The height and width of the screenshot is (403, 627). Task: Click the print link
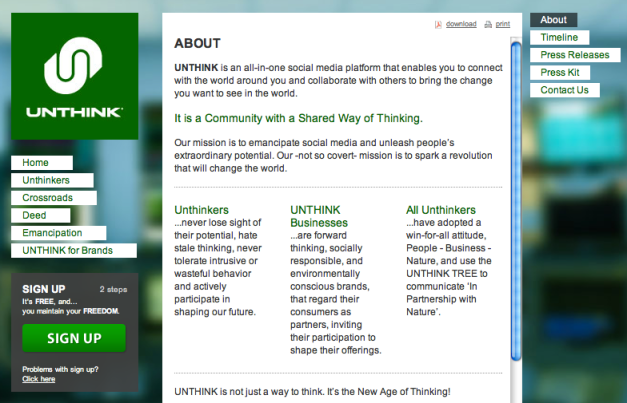(503, 24)
